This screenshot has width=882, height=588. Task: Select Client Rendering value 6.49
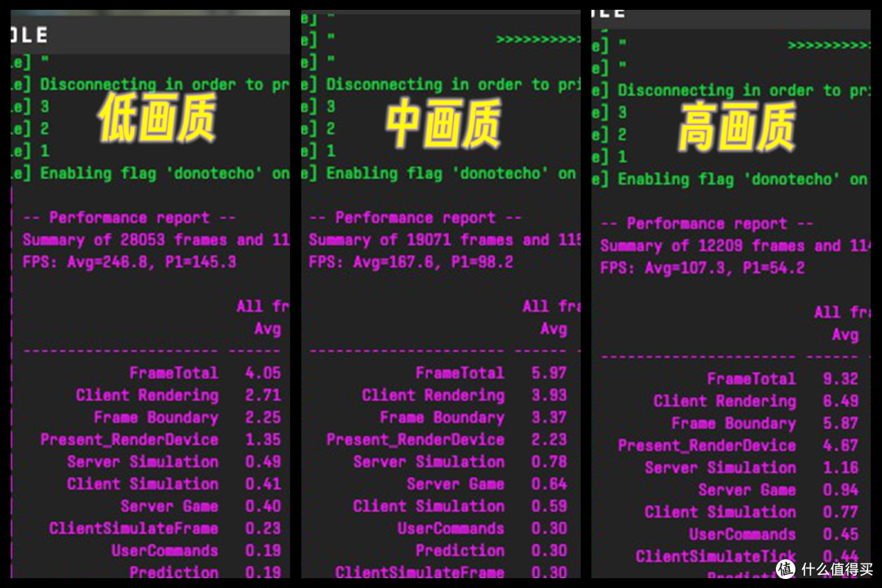(x=840, y=401)
